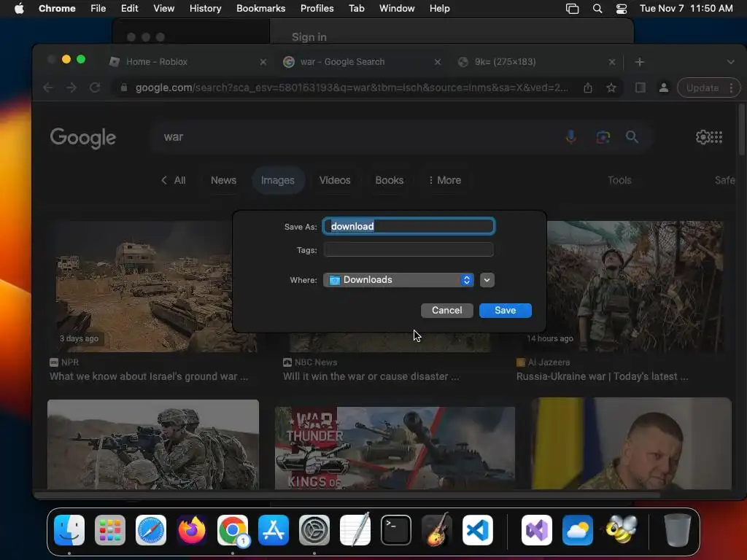Open the Profiles menu
The height and width of the screenshot is (560, 747).
317,9
